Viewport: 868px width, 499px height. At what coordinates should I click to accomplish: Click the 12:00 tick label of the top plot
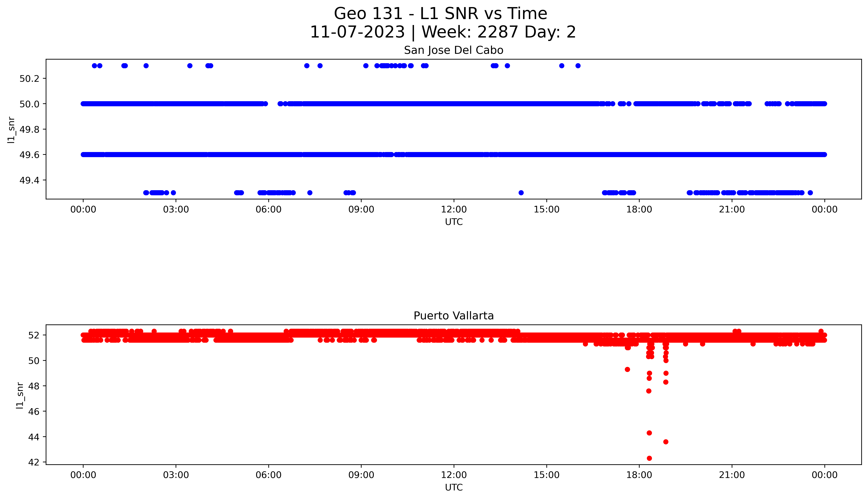tap(454, 209)
